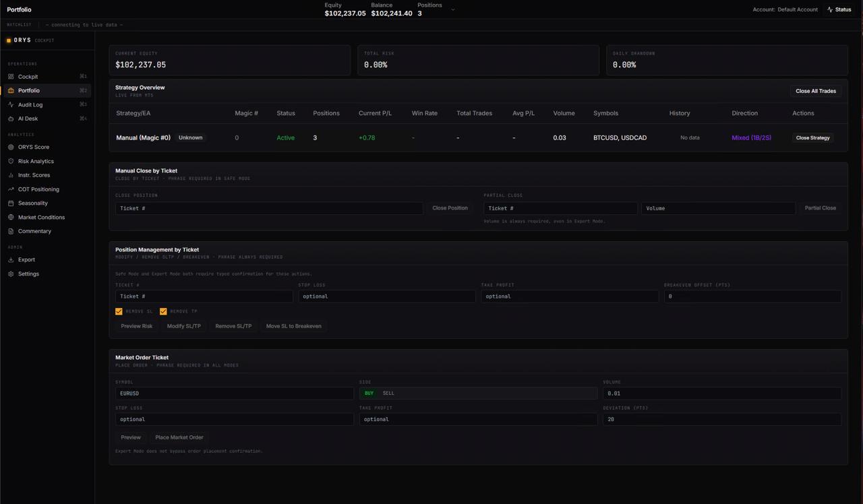
Task: Focus the Symbol field showing EURUSD
Action: click(x=235, y=393)
